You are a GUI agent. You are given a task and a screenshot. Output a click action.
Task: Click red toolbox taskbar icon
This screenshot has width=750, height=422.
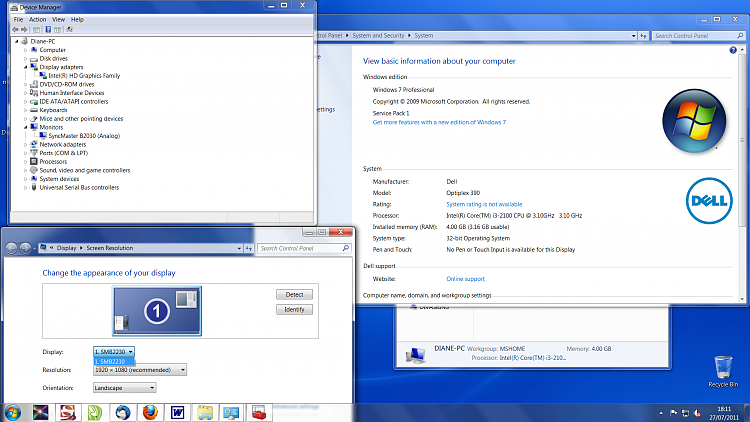259,412
